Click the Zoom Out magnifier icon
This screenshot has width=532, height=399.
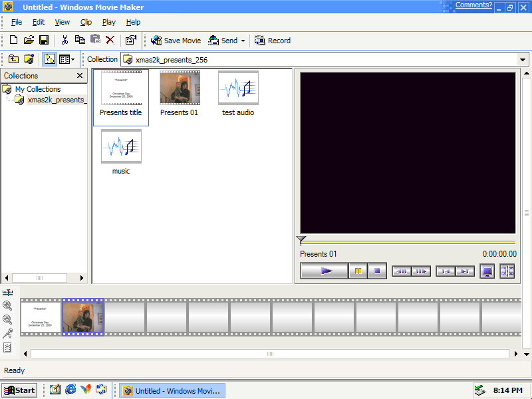[7, 319]
